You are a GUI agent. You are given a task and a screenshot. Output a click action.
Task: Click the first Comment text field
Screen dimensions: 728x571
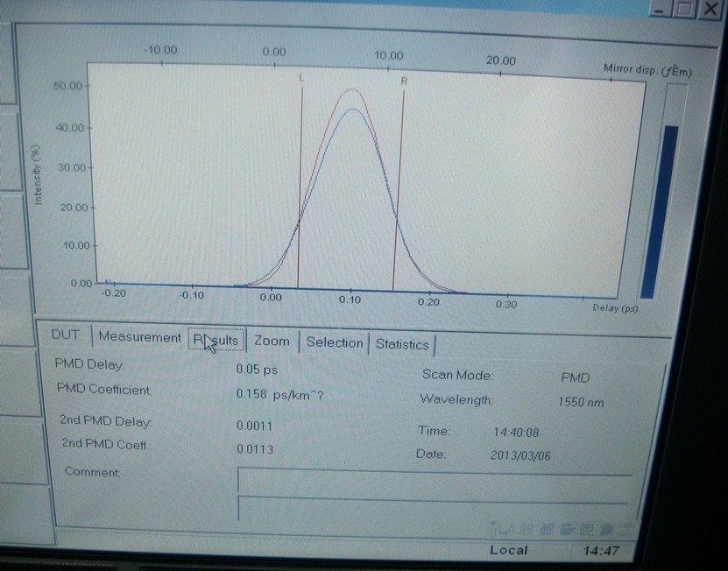tap(435, 480)
